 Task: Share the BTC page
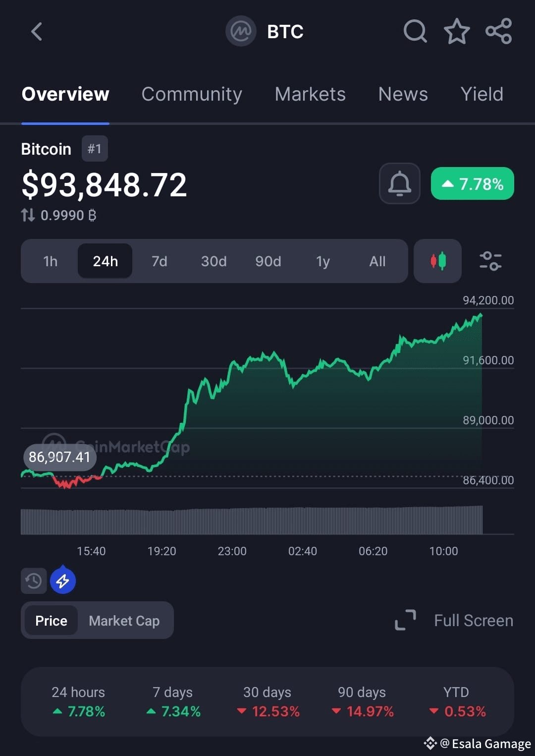pos(498,32)
